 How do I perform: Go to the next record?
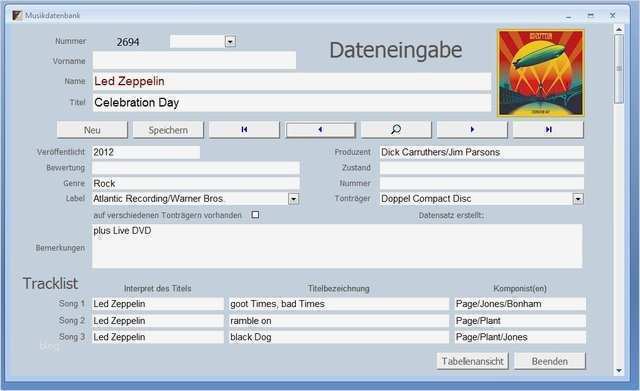pyautogui.click(x=472, y=130)
